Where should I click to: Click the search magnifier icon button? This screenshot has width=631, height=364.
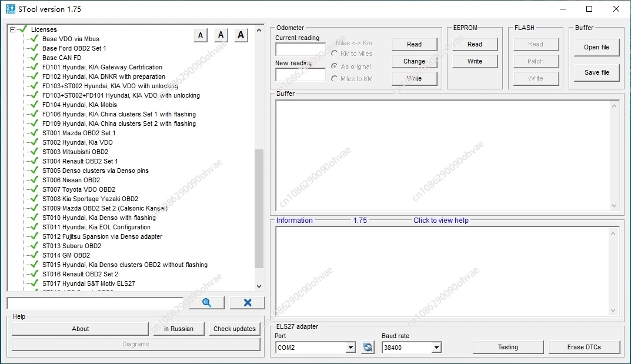click(x=206, y=302)
